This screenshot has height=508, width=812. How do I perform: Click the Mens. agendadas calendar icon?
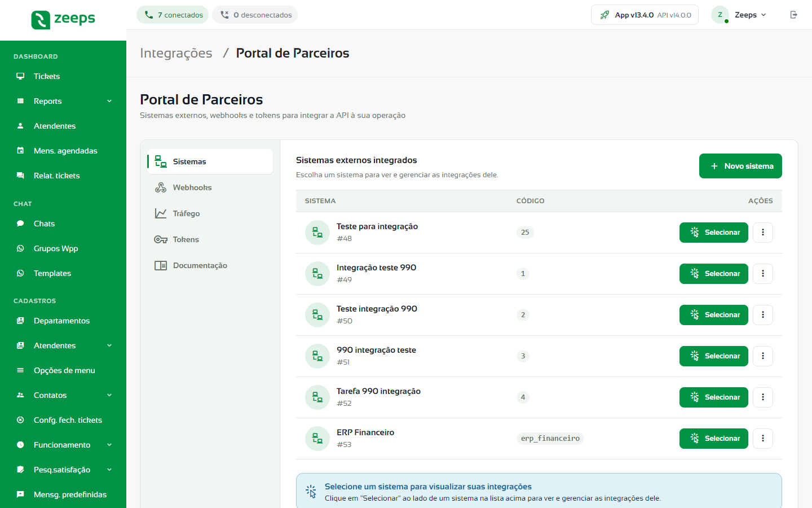(20, 151)
